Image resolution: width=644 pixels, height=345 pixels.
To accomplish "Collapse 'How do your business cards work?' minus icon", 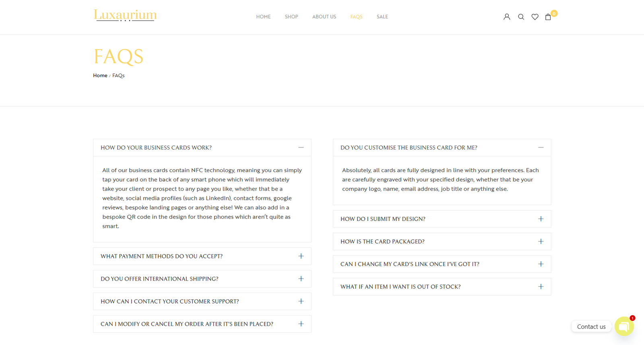I will (x=301, y=148).
